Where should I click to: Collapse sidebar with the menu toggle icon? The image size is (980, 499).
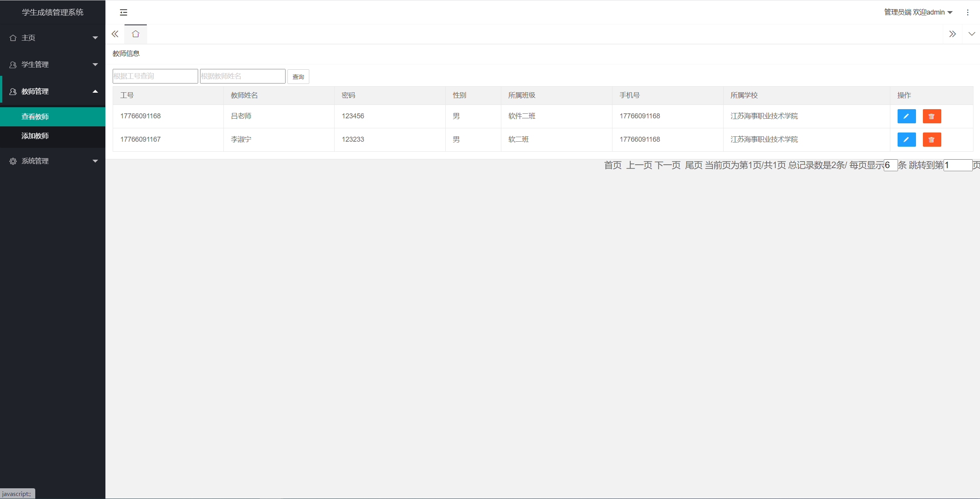[x=123, y=12]
